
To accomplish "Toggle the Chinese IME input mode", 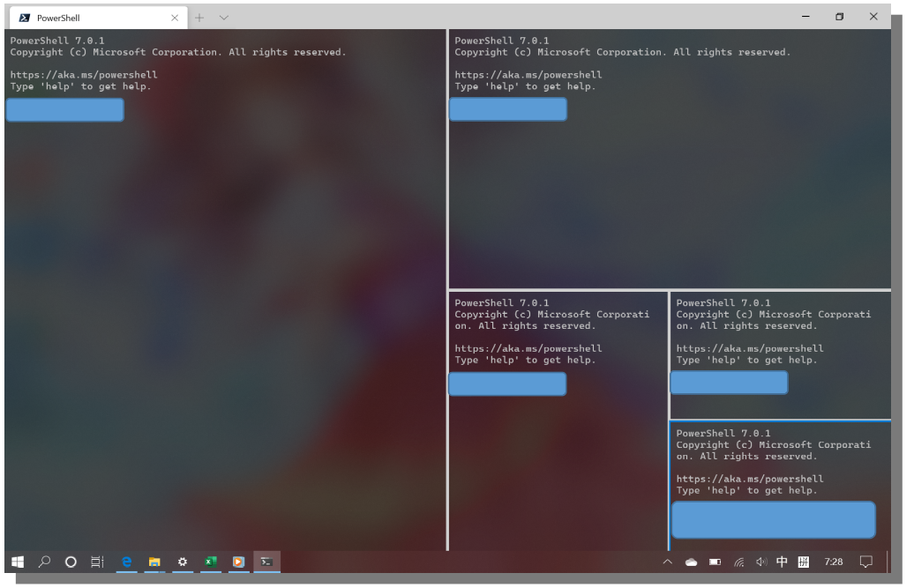I will [782, 562].
